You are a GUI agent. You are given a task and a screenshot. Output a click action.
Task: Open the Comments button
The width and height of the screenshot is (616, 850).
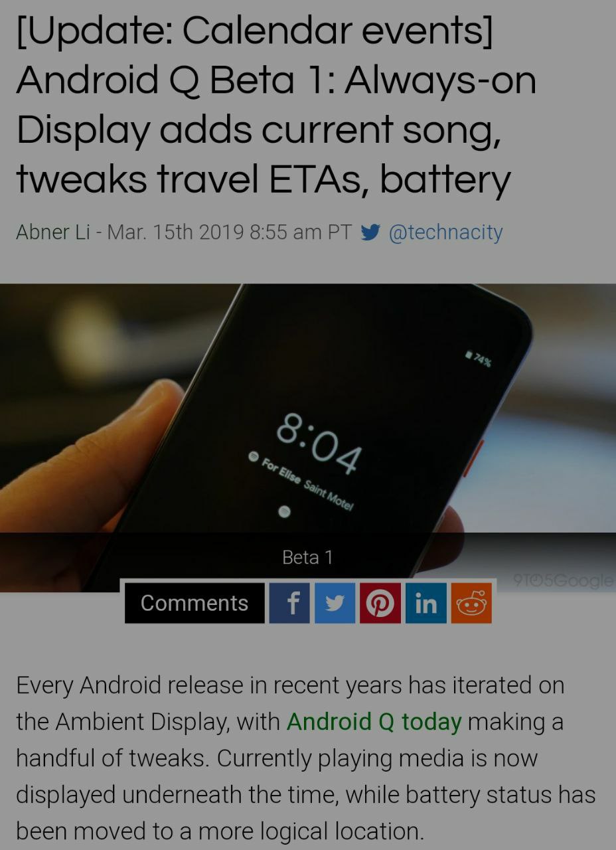click(x=194, y=603)
